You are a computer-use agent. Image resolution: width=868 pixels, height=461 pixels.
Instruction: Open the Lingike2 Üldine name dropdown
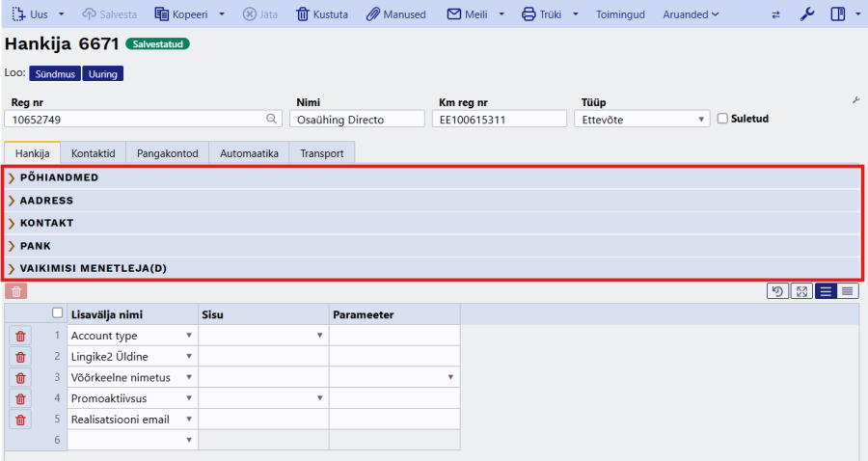pyautogui.click(x=189, y=357)
